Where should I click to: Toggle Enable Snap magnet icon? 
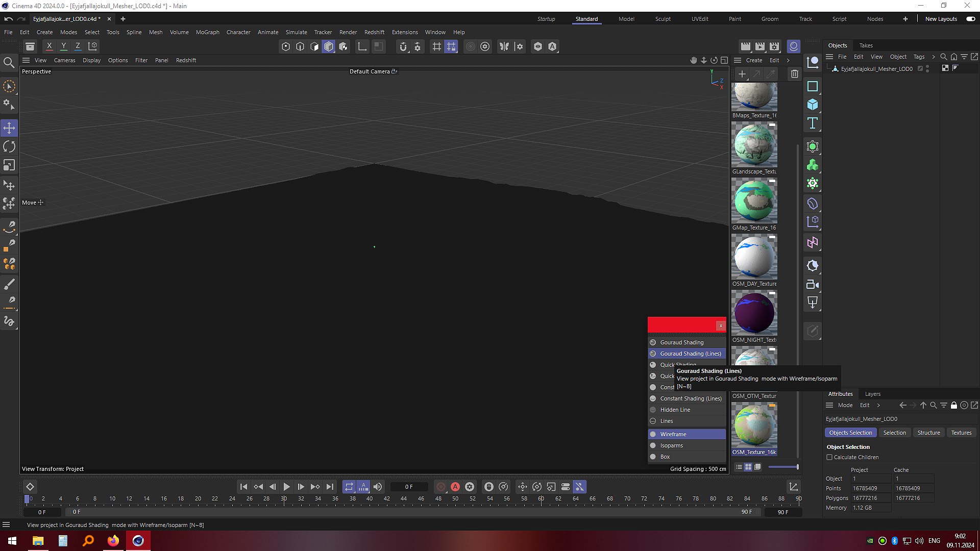[x=403, y=46]
